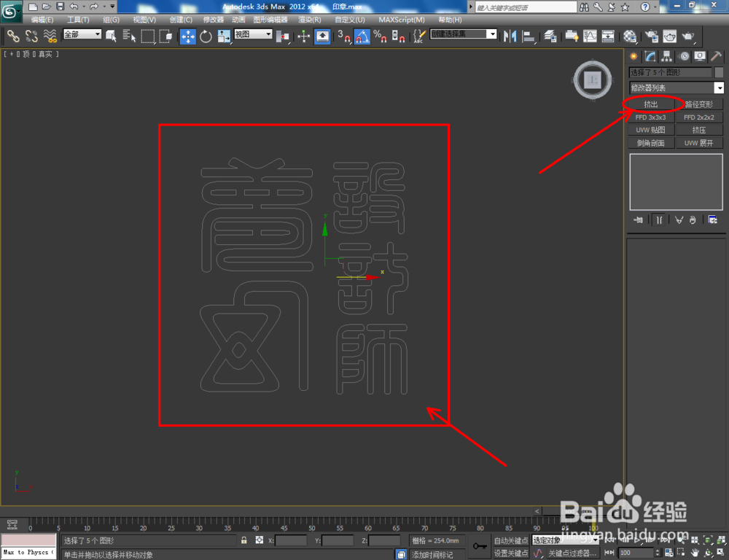Toggle the 3D Snaps button
Image resolution: width=729 pixels, height=560 pixels.
point(344,36)
